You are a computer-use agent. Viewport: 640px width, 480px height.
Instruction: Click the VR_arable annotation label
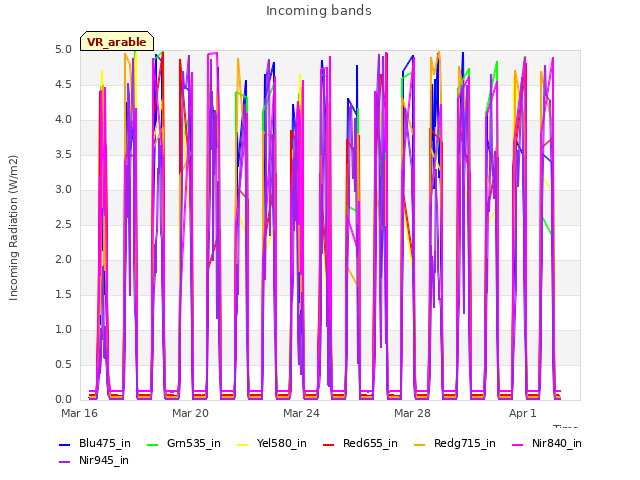click(117, 42)
